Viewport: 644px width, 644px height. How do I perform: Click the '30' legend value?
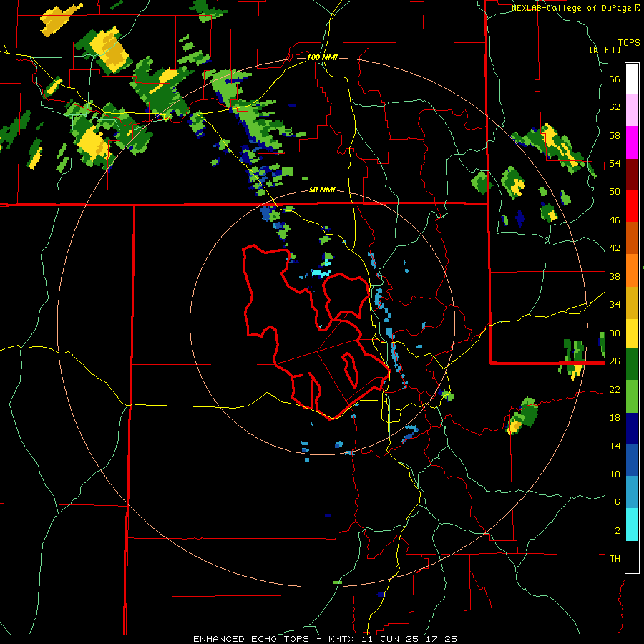[615, 333]
